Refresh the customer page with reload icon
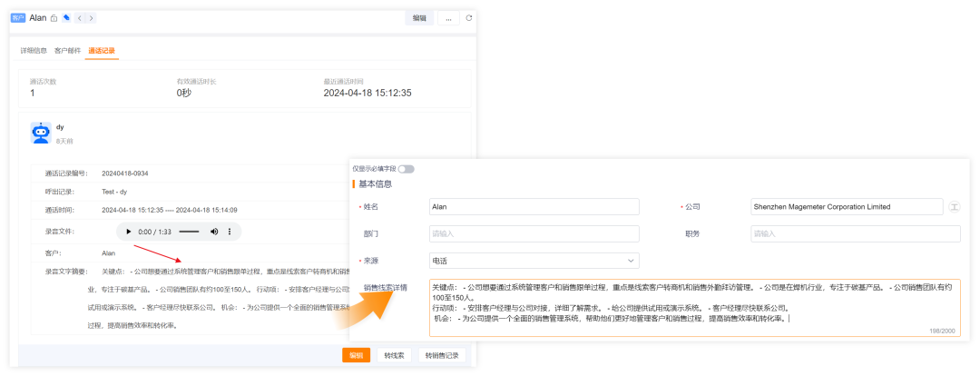This screenshot has width=980, height=376. tap(469, 18)
